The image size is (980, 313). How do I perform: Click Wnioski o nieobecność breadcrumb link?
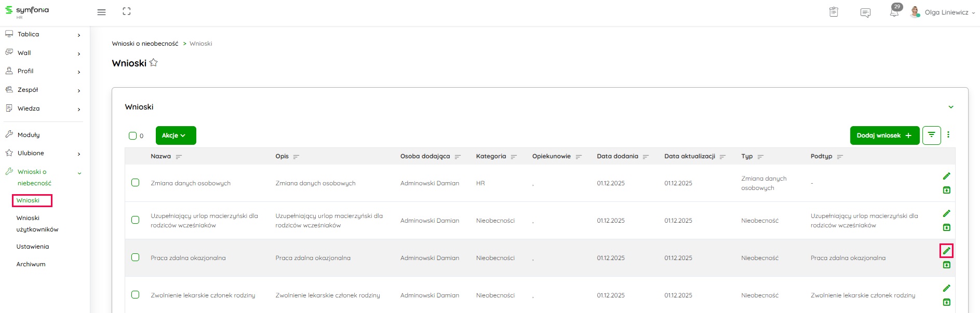tap(145, 44)
